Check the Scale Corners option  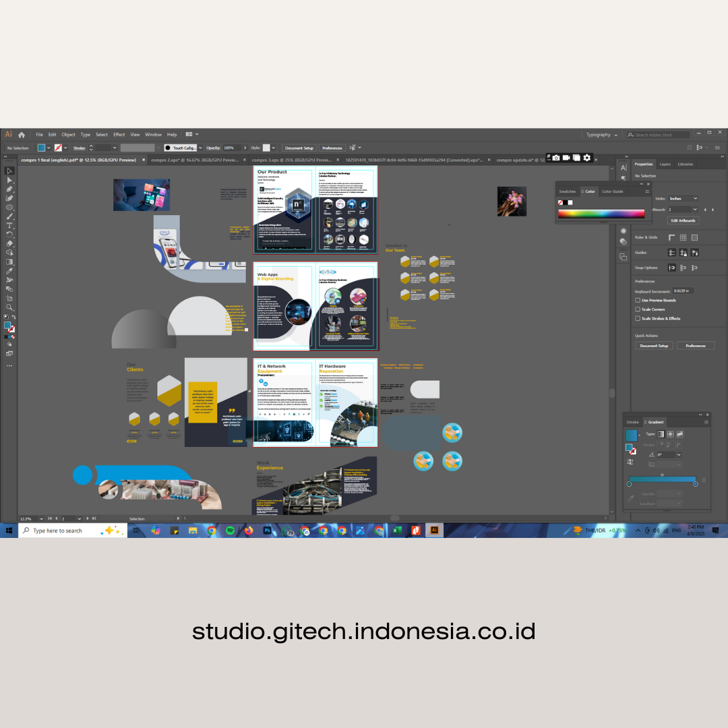(638, 309)
